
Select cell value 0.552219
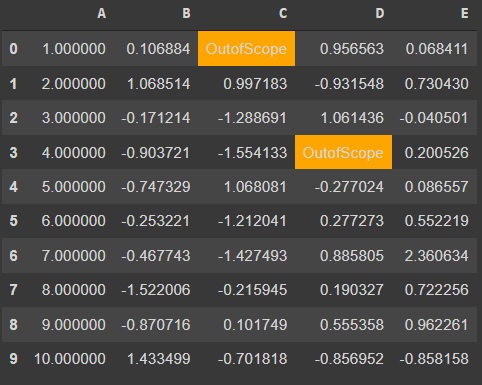pyautogui.click(x=437, y=221)
